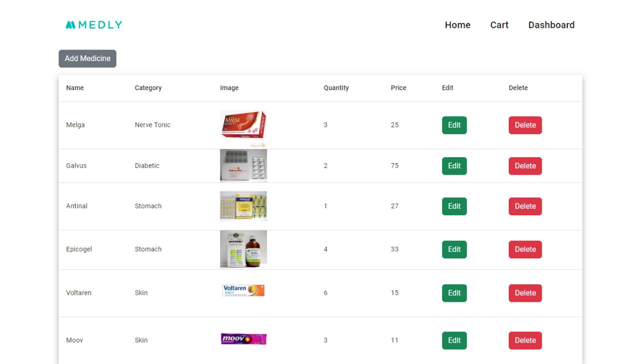Navigate to the Home page
641x364 pixels.
(457, 25)
